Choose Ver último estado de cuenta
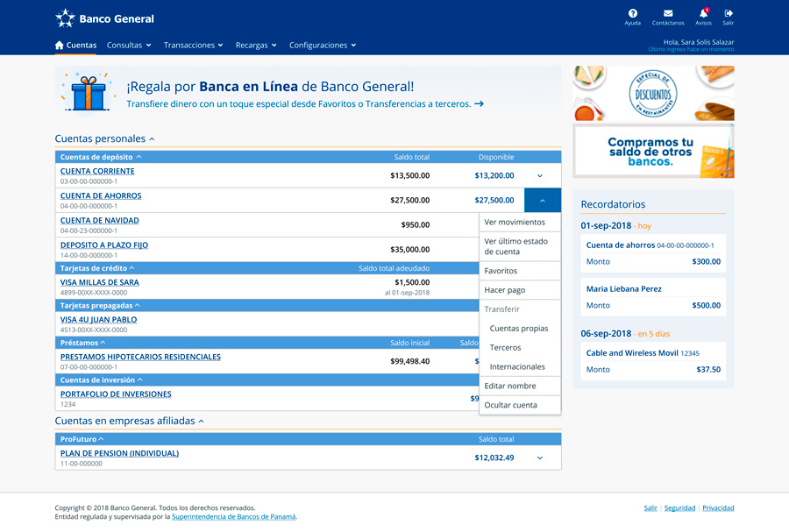The height and width of the screenshot is (532, 789). (x=520, y=246)
